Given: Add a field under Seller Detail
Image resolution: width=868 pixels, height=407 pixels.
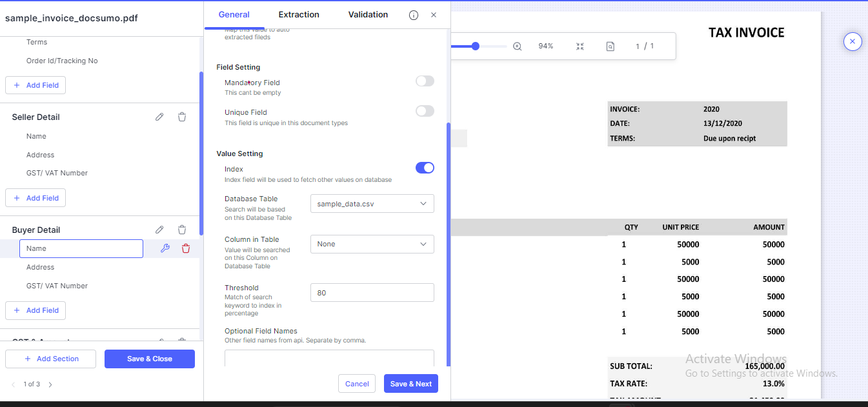Looking at the screenshot, I should pyautogui.click(x=35, y=198).
